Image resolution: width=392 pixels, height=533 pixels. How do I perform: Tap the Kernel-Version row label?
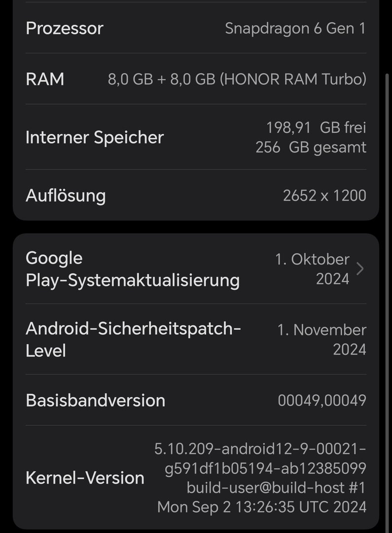tap(85, 478)
